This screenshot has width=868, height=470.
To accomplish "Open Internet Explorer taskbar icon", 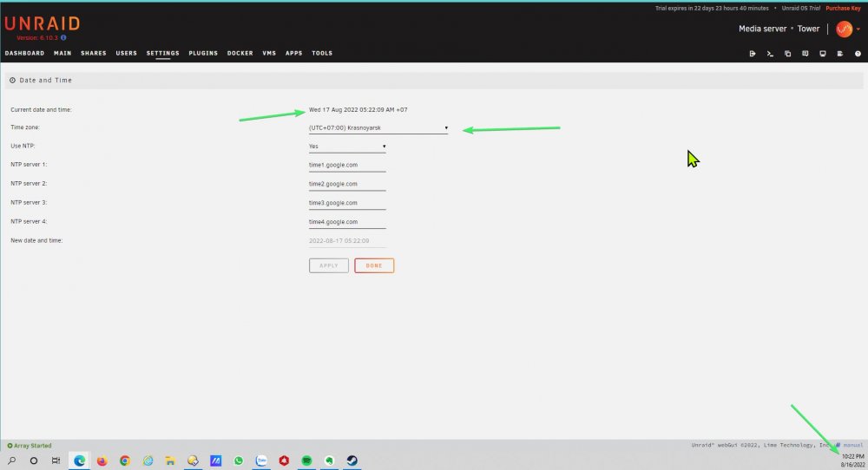I will pyautogui.click(x=148, y=460).
